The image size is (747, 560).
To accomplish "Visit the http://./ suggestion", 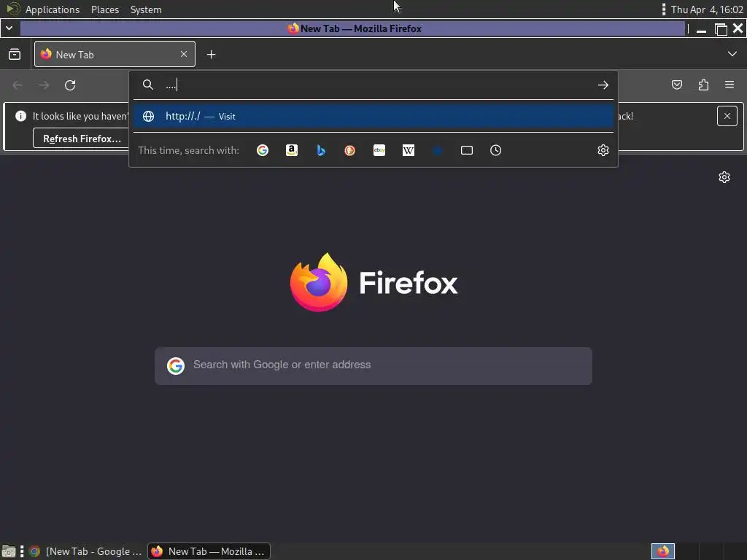I will tap(373, 116).
